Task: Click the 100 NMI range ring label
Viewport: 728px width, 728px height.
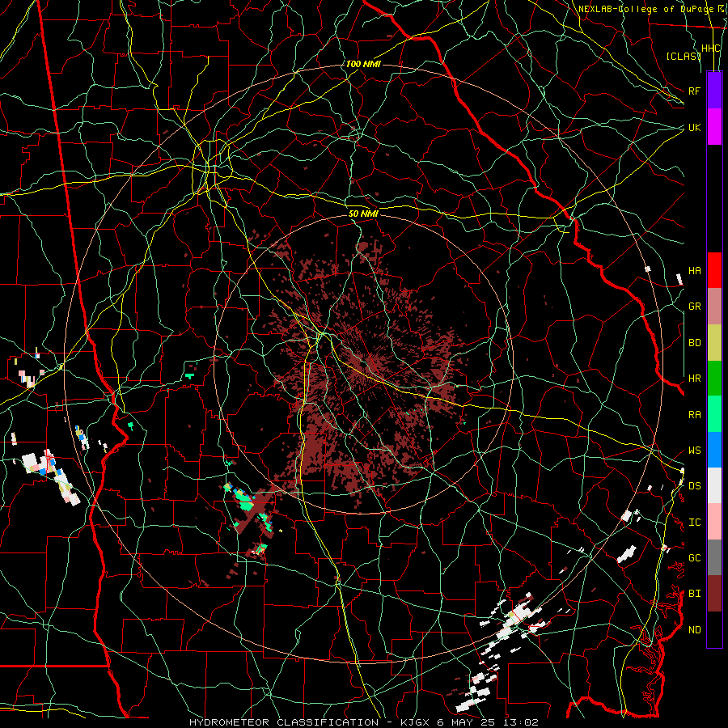Action: (x=363, y=64)
